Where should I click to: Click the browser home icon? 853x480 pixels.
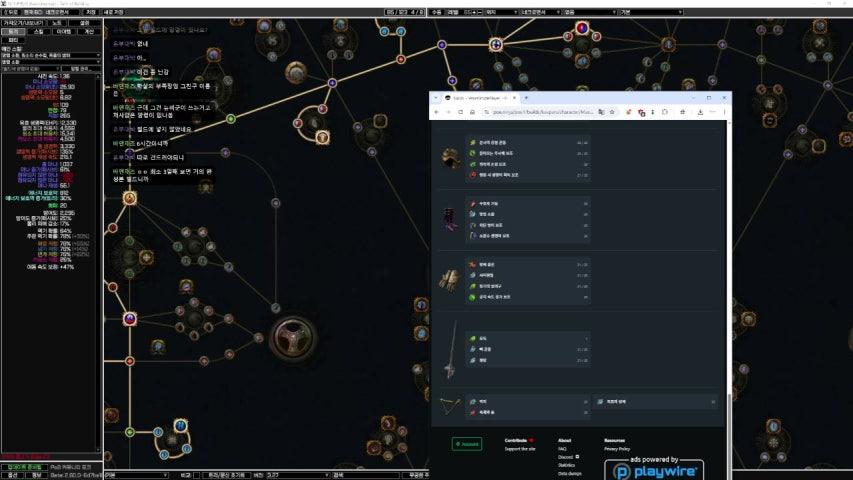coord(472,112)
